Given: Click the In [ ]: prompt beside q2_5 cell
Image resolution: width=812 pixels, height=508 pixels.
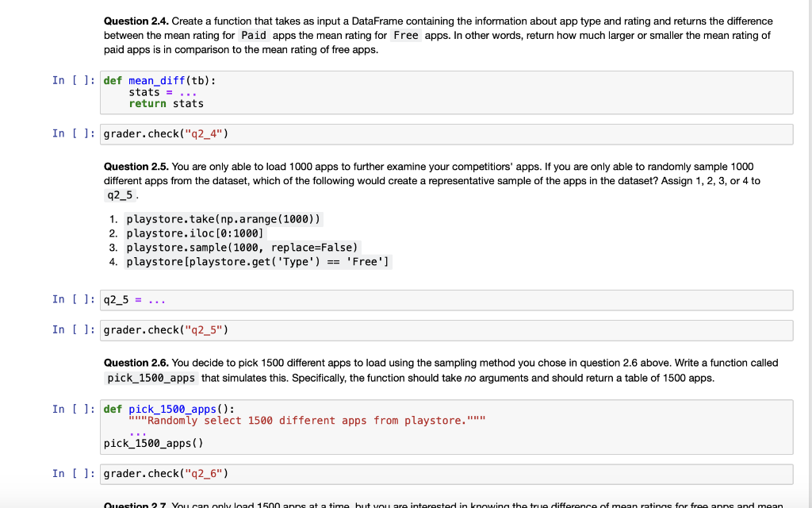Looking at the screenshot, I should [74, 299].
